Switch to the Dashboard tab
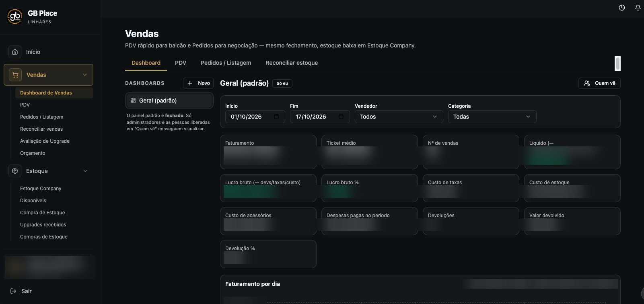 pos(146,63)
